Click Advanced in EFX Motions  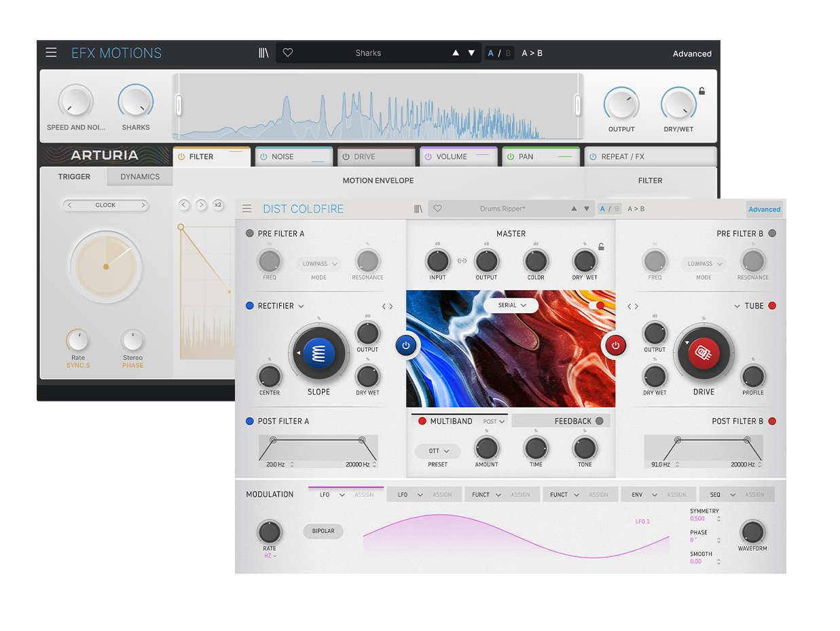(692, 54)
